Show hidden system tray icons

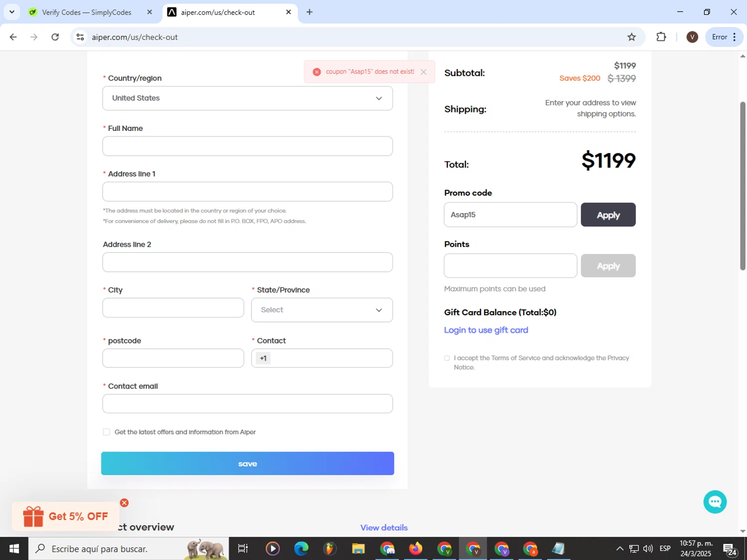(620, 549)
